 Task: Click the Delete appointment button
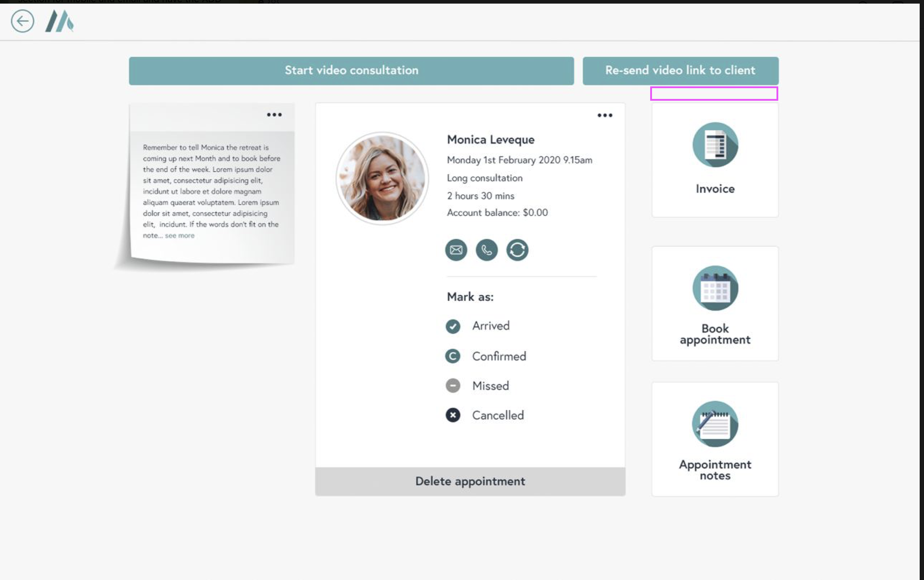coord(470,481)
